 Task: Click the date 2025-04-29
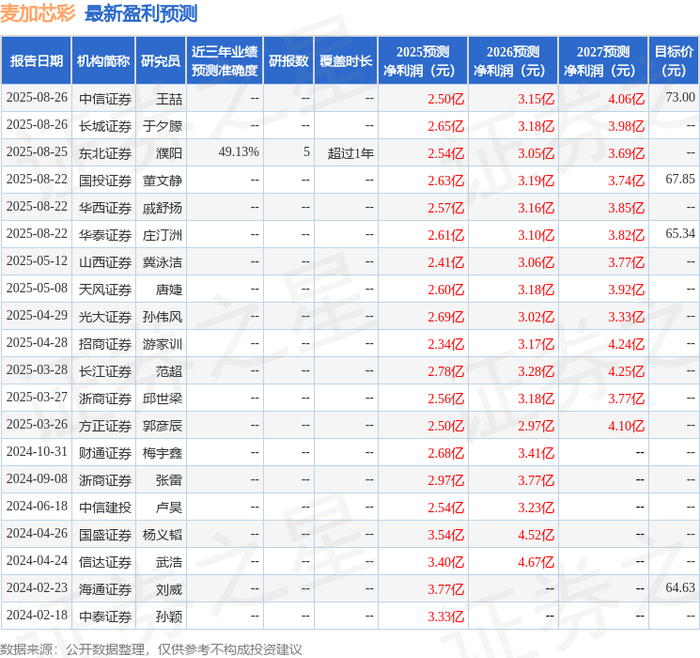pos(37,316)
